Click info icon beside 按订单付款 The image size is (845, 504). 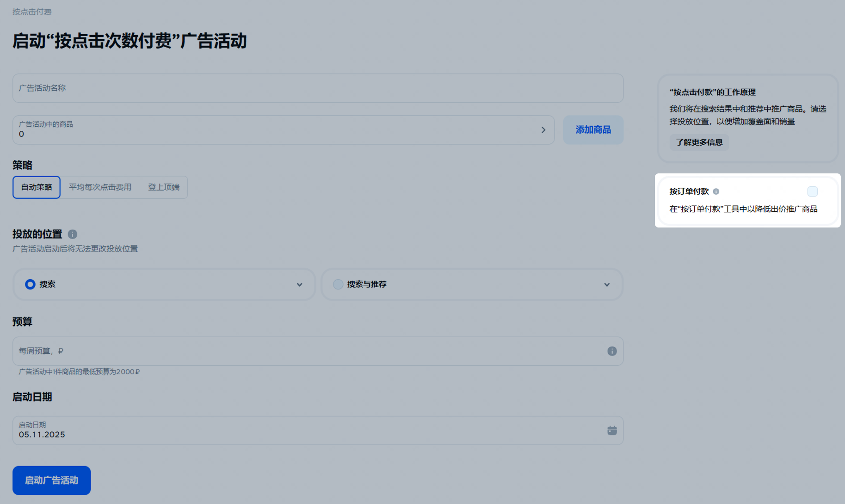[x=716, y=191]
